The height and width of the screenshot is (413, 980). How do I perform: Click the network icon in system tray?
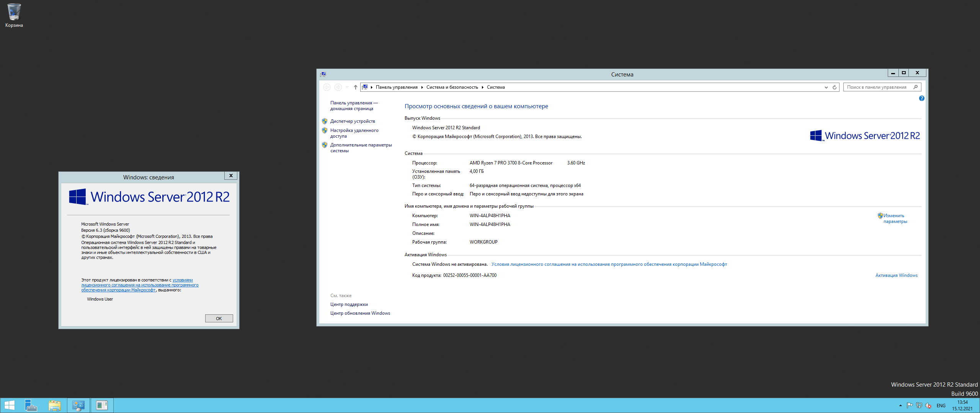[919, 405]
